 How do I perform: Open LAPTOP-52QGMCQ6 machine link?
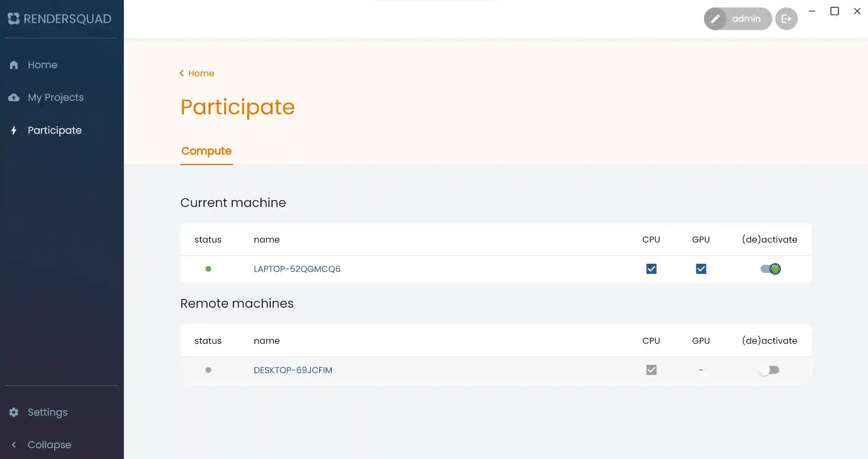tap(297, 269)
